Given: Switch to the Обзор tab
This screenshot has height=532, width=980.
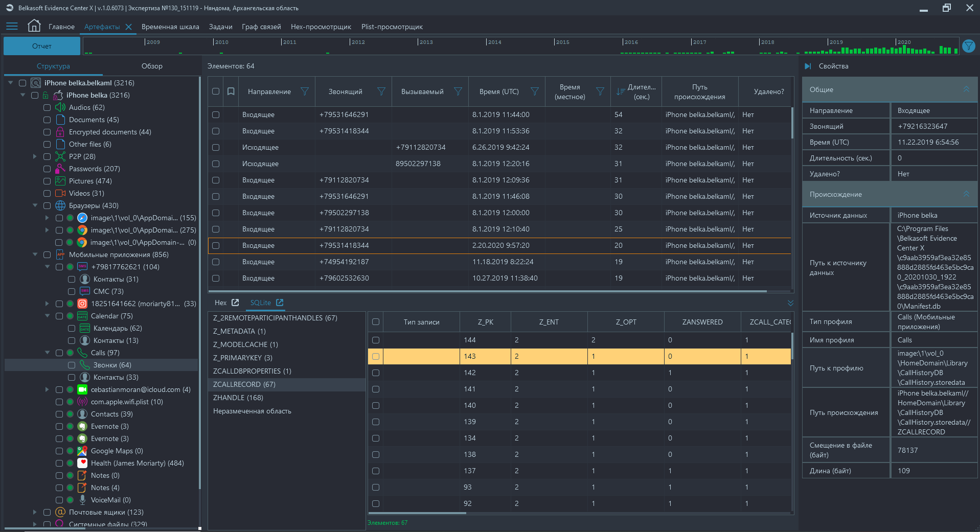Looking at the screenshot, I should pyautogui.click(x=152, y=66).
